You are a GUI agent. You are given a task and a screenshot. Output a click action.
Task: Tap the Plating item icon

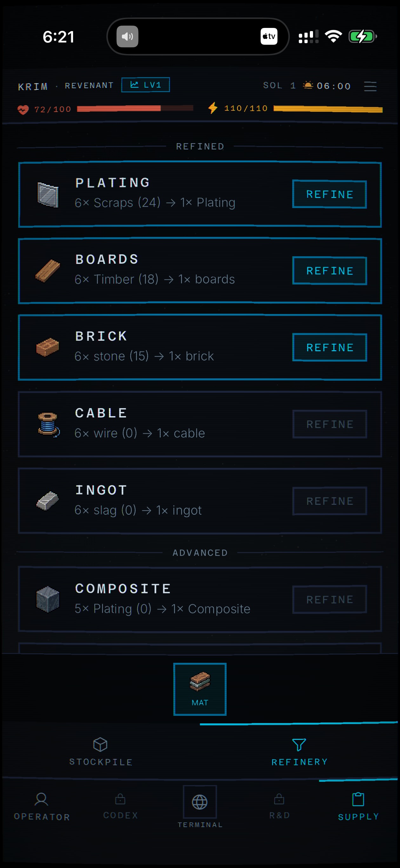coord(48,194)
